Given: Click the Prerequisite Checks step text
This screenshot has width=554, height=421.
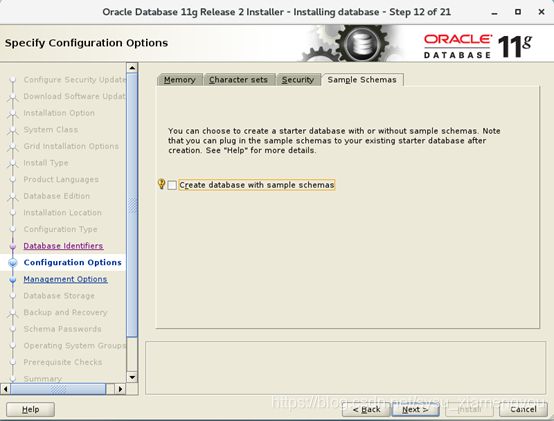Looking at the screenshot, I should click(x=63, y=362).
